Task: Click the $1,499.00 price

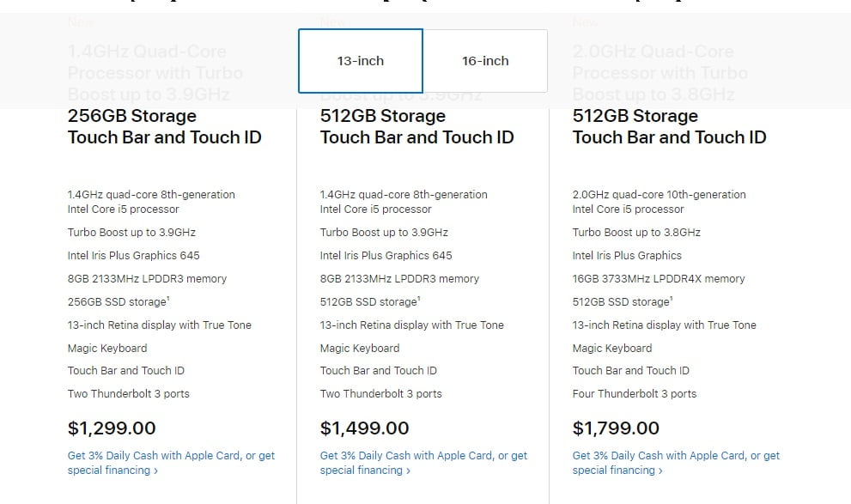Action: pyautogui.click(x=364, y=428)
